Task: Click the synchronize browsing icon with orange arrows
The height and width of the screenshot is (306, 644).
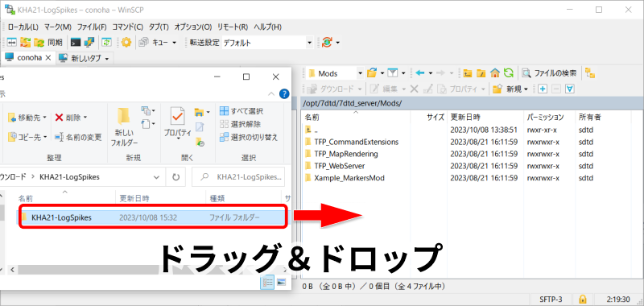Action: [x=26, y=43]
